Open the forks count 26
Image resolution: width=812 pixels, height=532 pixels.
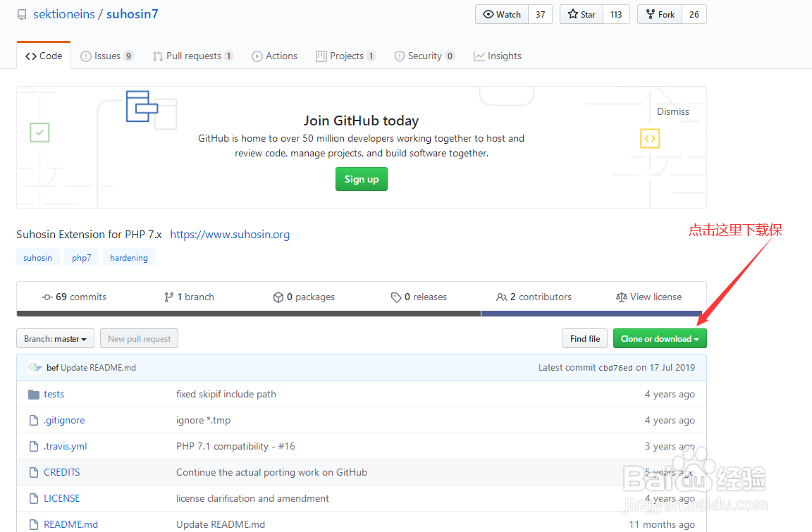[694, 15]
